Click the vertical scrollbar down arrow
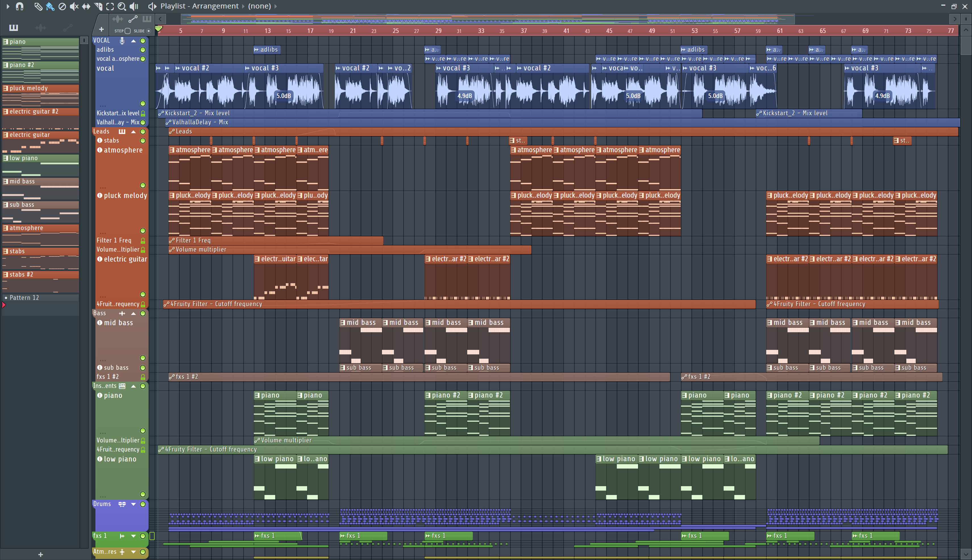The width and height of the screenshot is (972, 560). pyautogui.click(x=965, y=555)
